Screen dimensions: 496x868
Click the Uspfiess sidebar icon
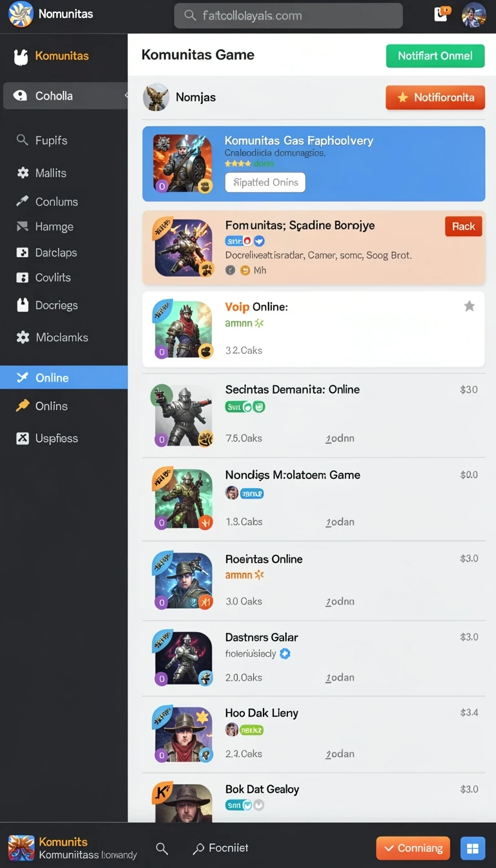click(x=23, y=439)
